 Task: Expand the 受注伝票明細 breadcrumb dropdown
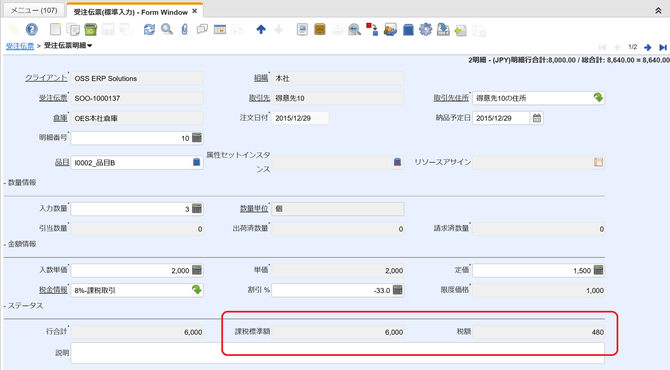point(89,46)
